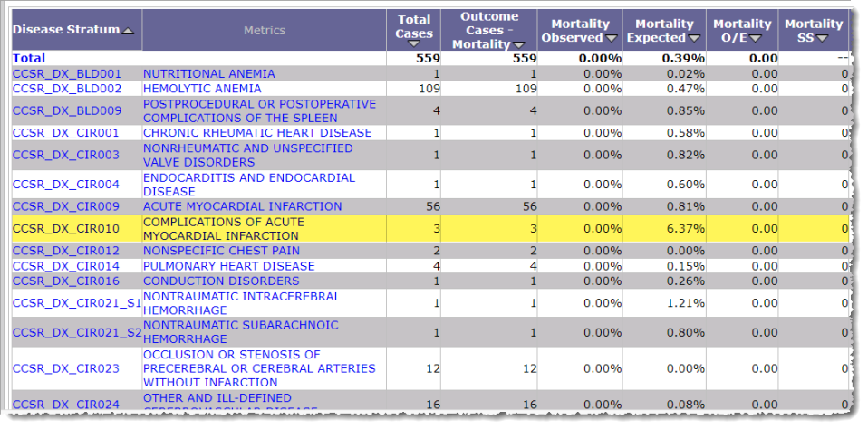Image resolution: width=868 pixels, height=429 pixels.
Task: Open the ACUTE MYOCARDIAL INFARCTION link
Action: (x=242, y=206)
